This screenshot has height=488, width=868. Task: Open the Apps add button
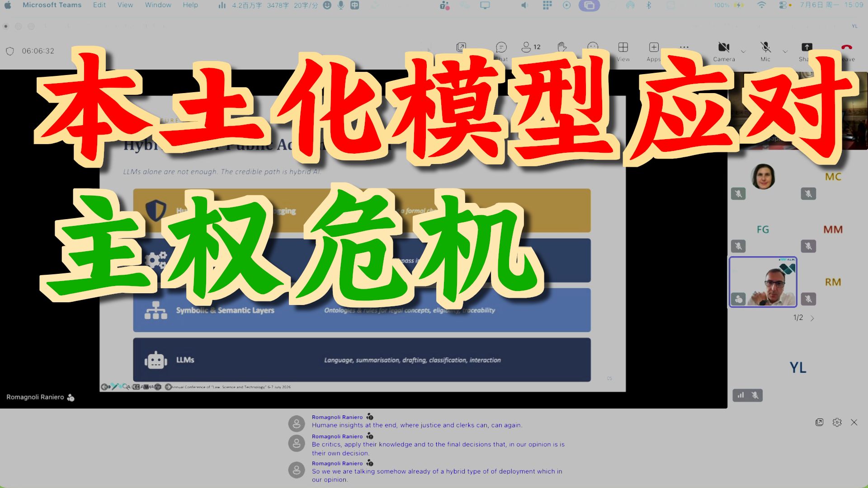[x=654, y=51]
